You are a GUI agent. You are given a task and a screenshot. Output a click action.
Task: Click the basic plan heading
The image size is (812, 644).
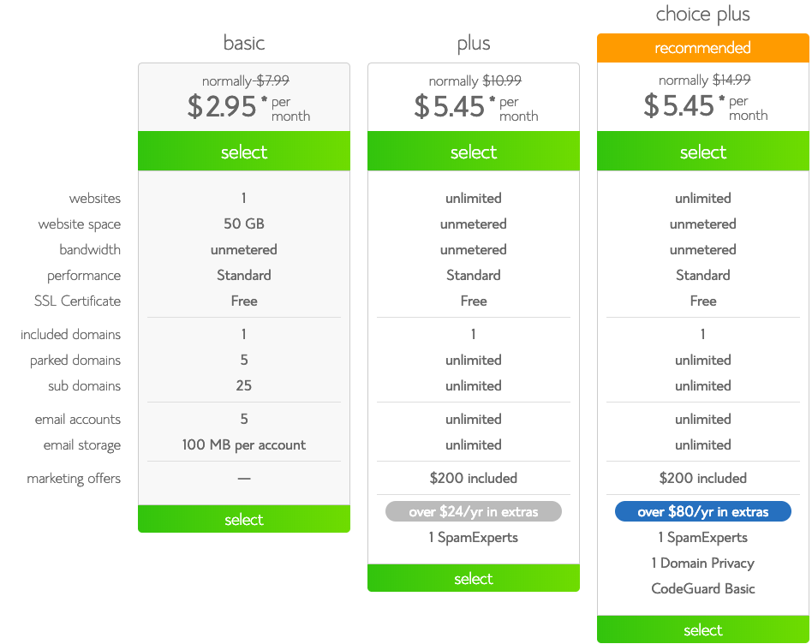point(243,43)
